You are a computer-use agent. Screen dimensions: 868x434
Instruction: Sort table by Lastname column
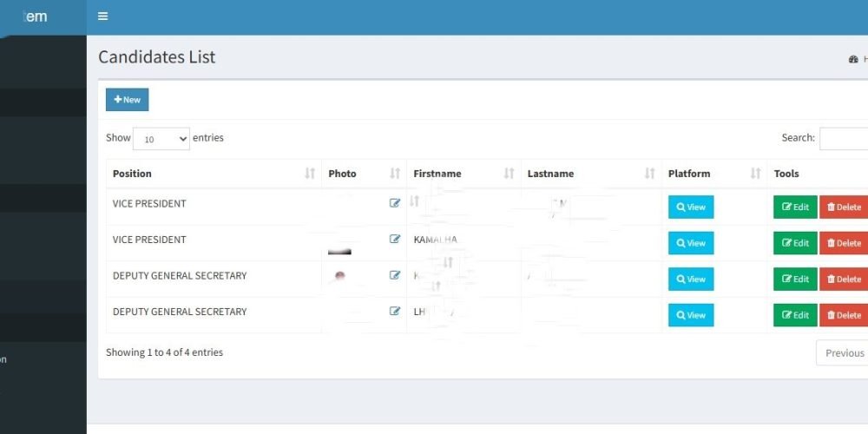(x=590, y=174)
